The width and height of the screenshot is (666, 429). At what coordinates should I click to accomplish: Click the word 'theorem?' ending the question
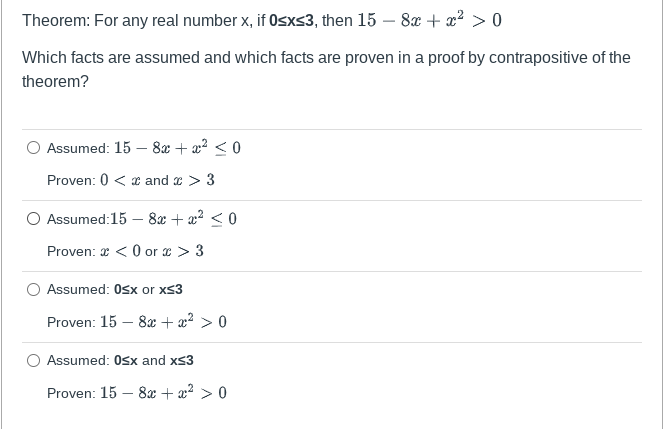click(x=56, y=82)
